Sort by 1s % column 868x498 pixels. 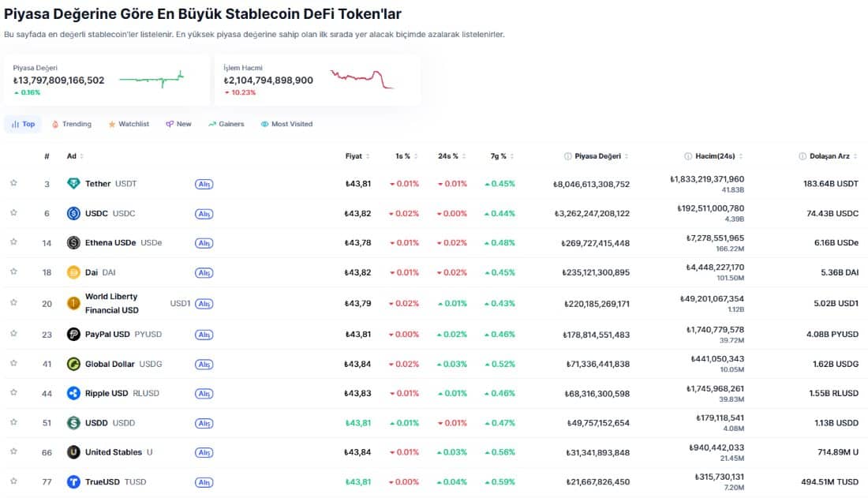(407, 156)
